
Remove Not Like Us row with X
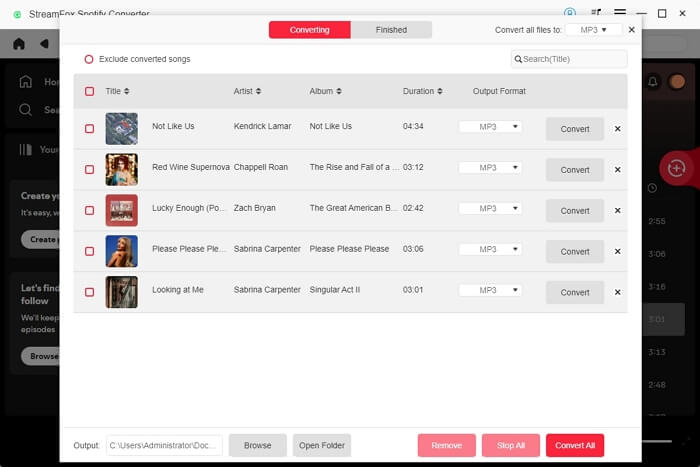617,129
